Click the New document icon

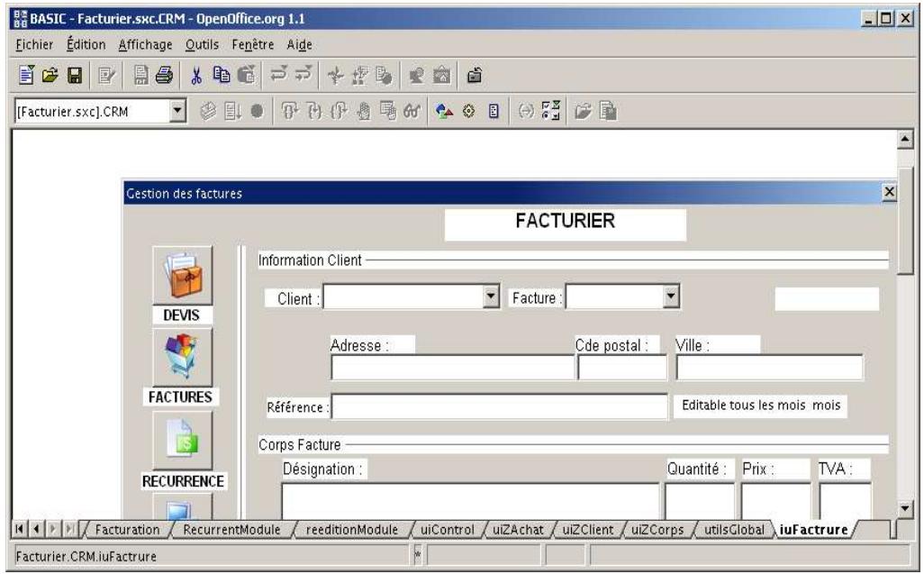point(26,75)
